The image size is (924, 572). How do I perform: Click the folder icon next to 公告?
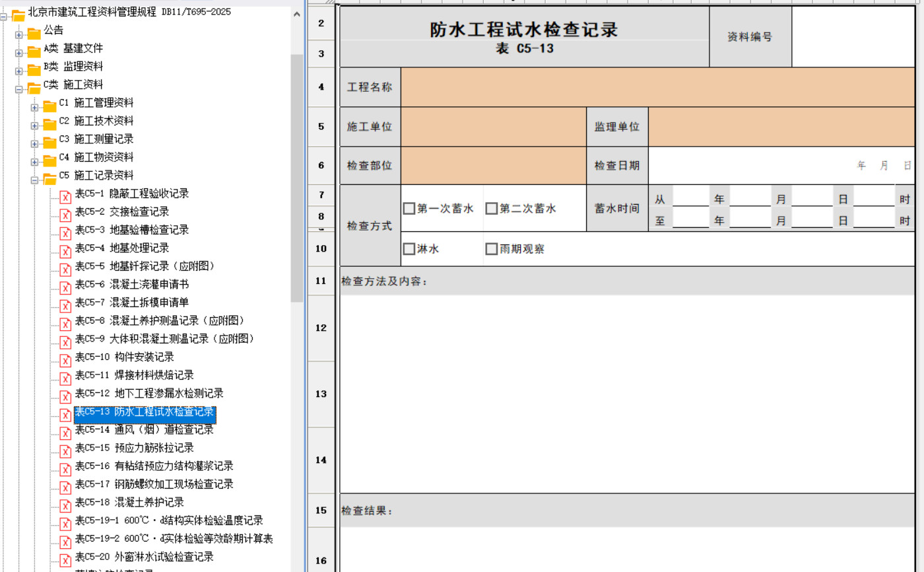coord(34,32)
